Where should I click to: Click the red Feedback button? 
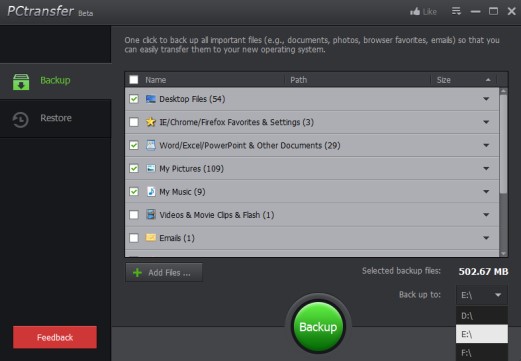(x=55, y=337)
